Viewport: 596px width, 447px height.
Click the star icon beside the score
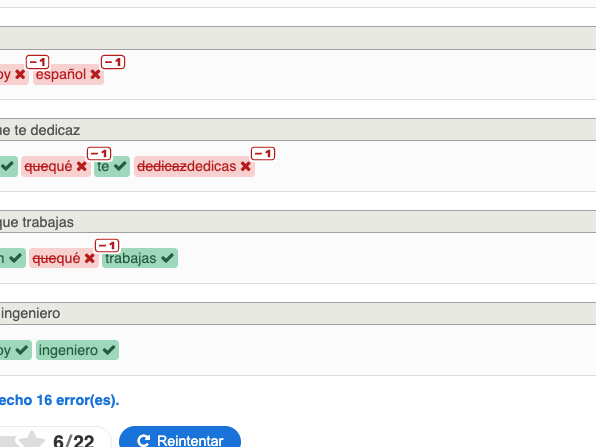tap(32, 439)
